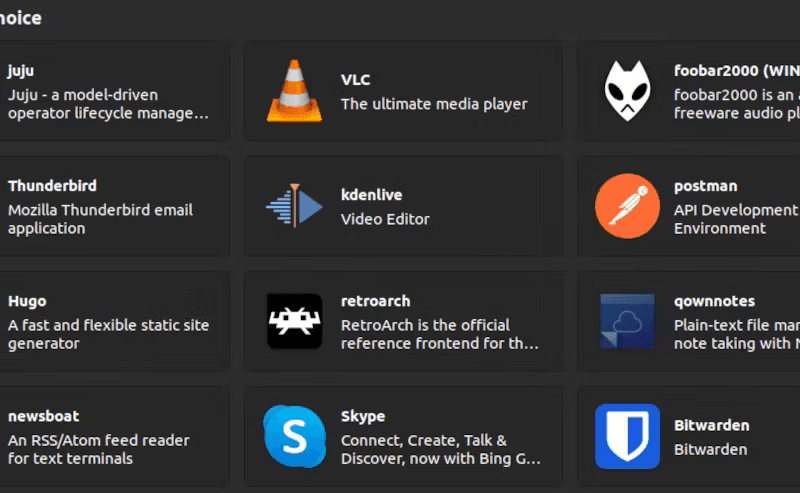Choose the newsboat app title
Viewport: 800px width, 493px height.
[x=43, y=416]
